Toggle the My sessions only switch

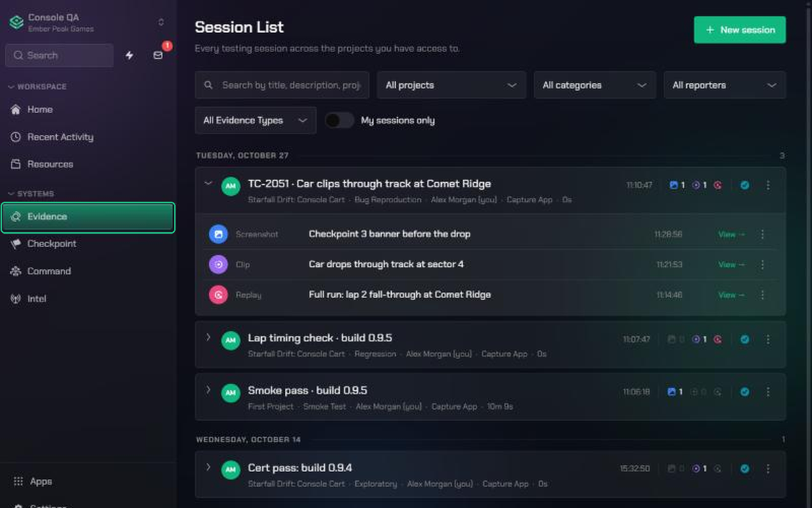tap(340, 121)
